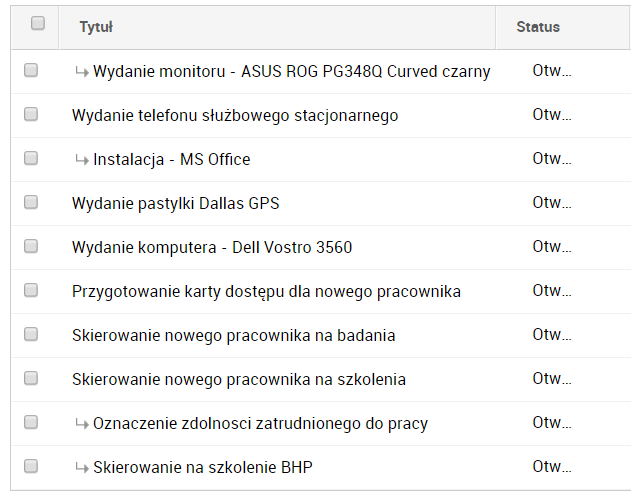Tick the select-all checkbox in header

click(x=38, y=24)
